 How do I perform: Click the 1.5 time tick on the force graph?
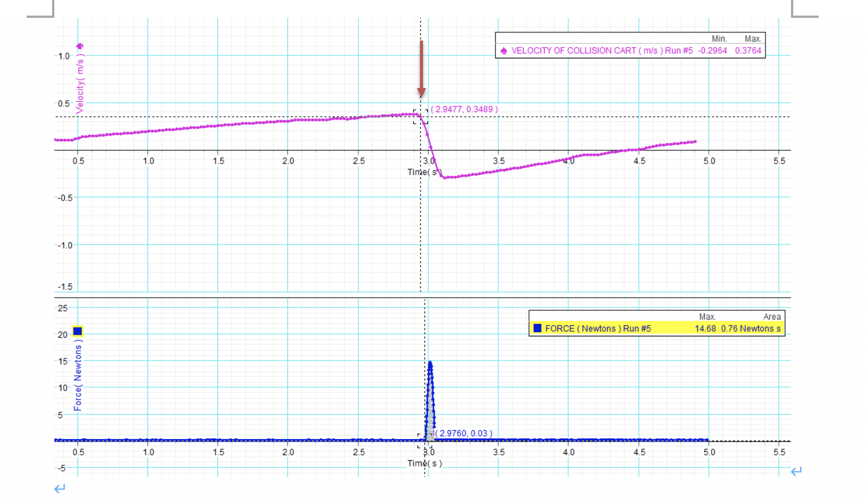(218, 452)
